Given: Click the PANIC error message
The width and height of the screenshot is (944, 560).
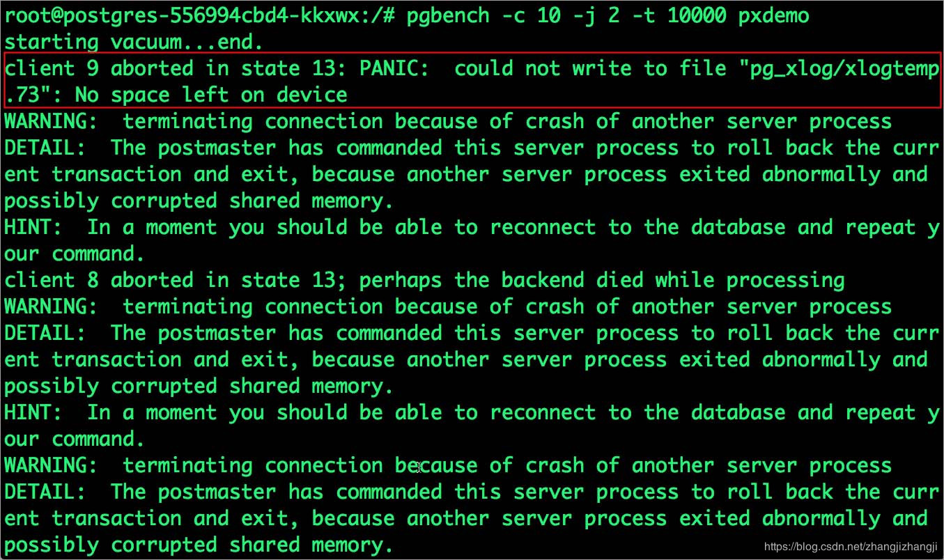Looking at the screenshot, I should (472, 81).
